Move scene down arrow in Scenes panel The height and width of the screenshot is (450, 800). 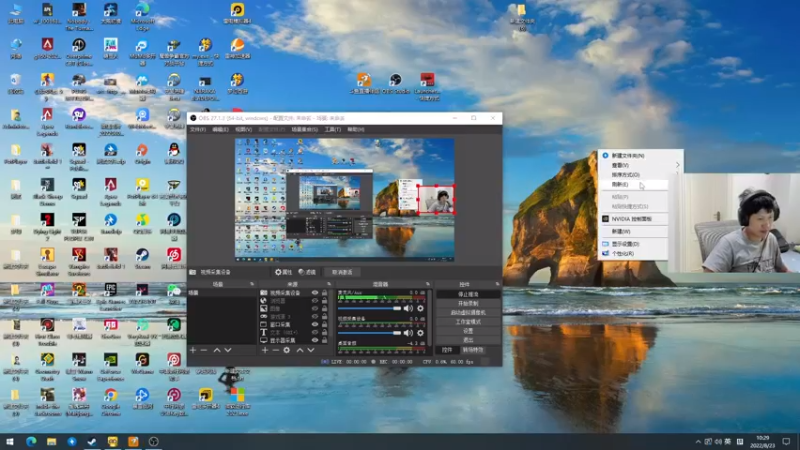[x=228, y=350]
